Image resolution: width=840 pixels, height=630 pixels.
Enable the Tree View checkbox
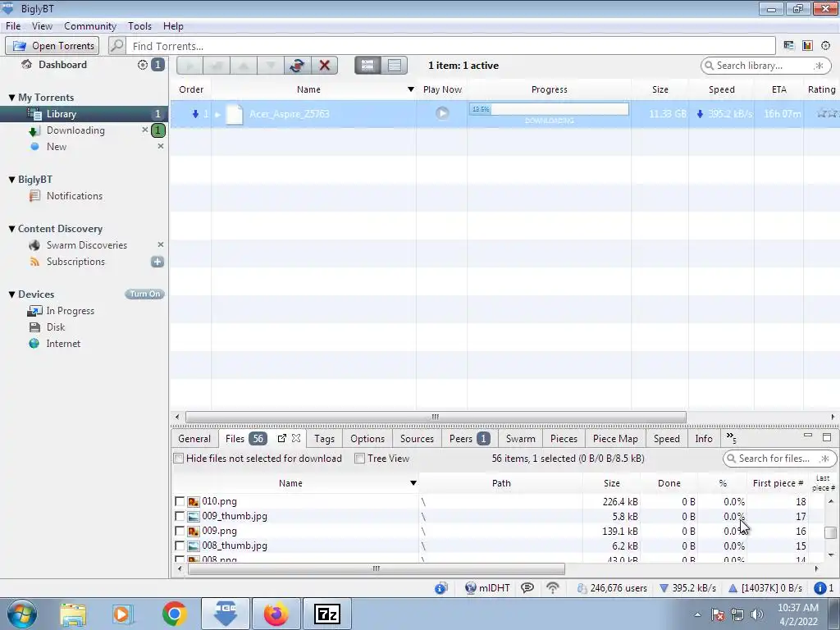pyautogui.click(x=360, y=459)
